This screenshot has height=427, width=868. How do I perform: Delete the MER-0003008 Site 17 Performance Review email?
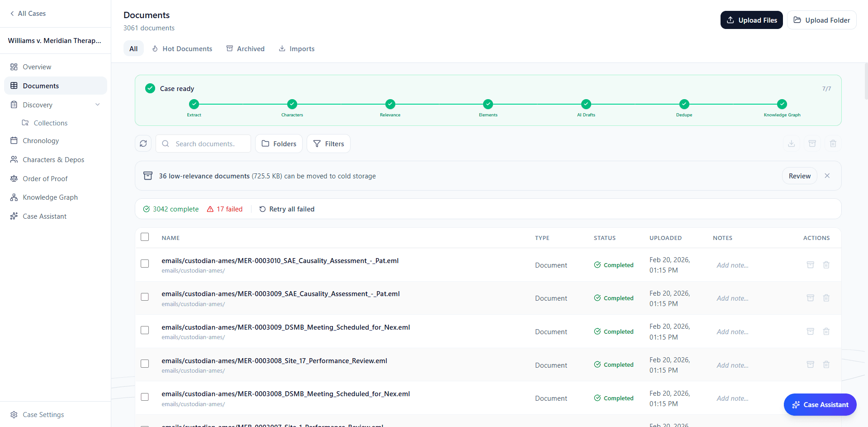click(826, 365)
